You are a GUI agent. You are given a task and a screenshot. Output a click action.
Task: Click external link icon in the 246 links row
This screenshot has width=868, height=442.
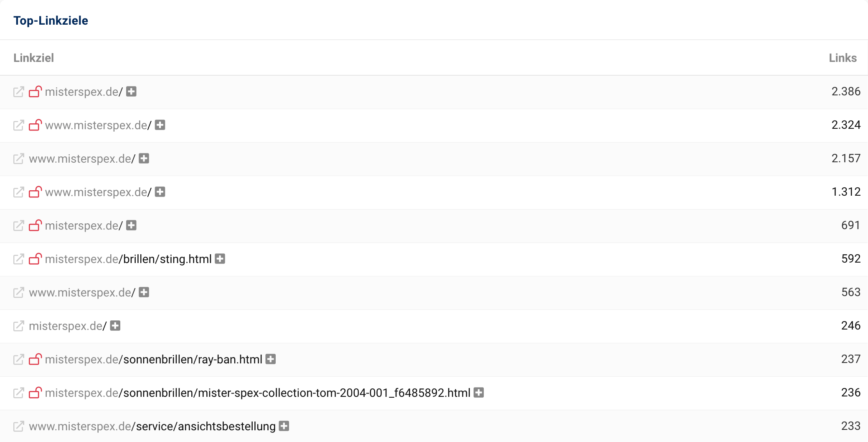point(18,326)
